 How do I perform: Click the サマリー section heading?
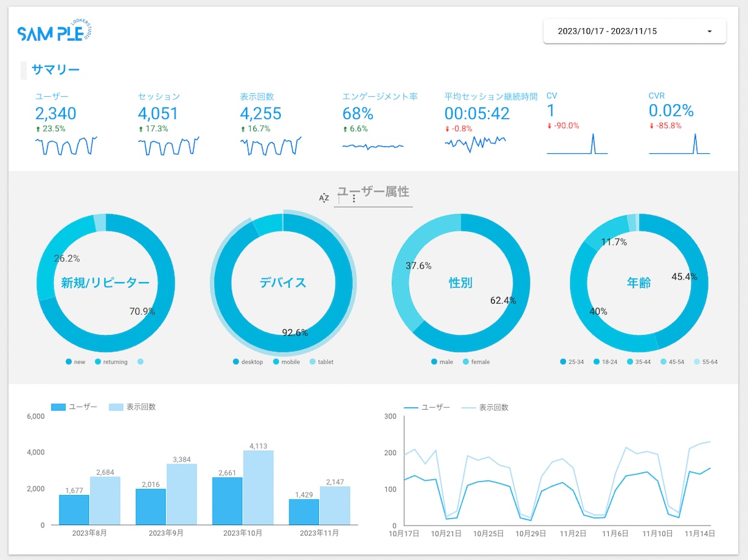tap(56, 70)
